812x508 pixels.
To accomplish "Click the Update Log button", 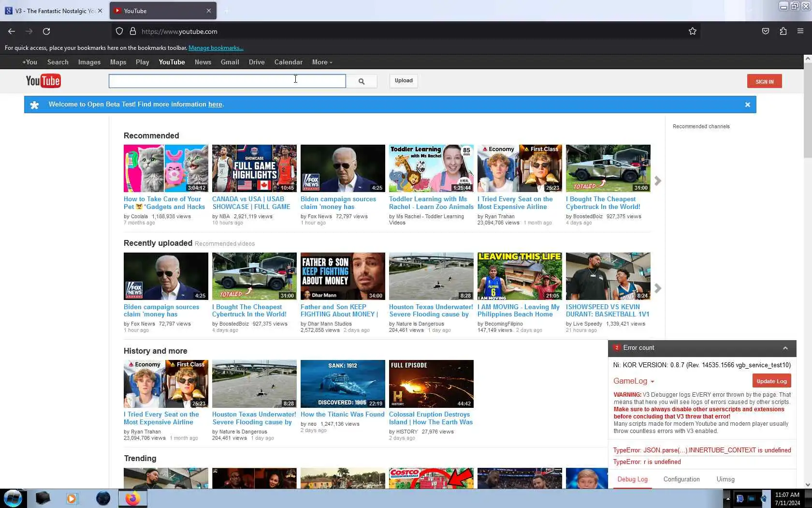I will coord(771,381).
